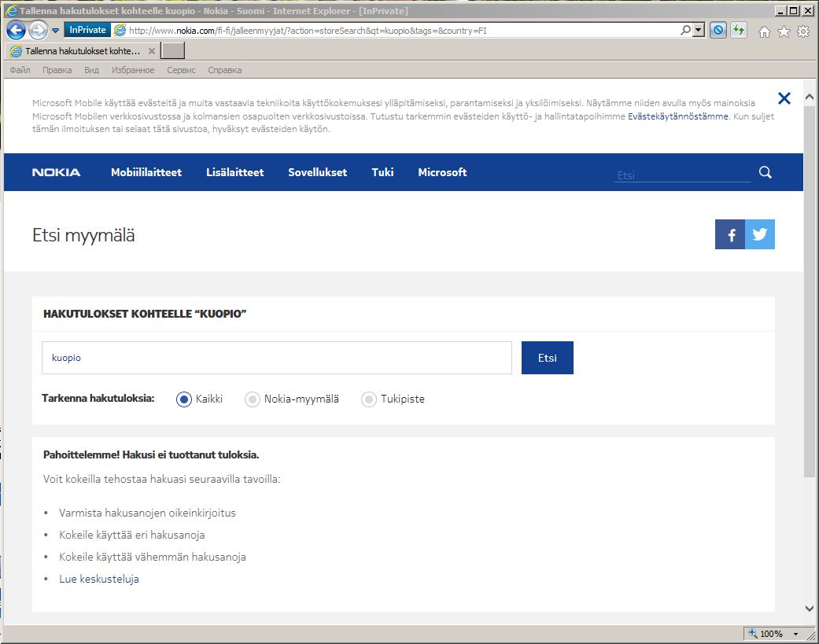Open the zoom level dropdown arrow
The height and width of the screenshot is (644, 819).
click(x=795, y=634)
